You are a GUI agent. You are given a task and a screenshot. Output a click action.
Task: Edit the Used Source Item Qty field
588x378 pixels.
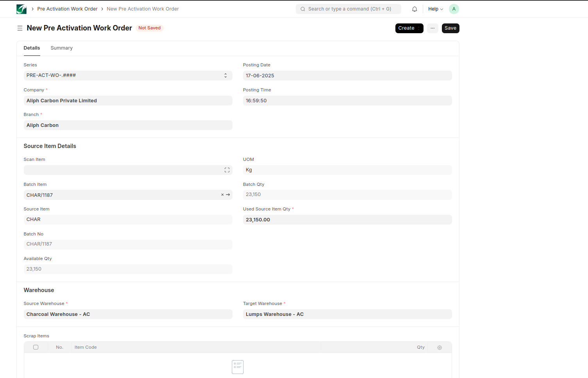(347, 220)
